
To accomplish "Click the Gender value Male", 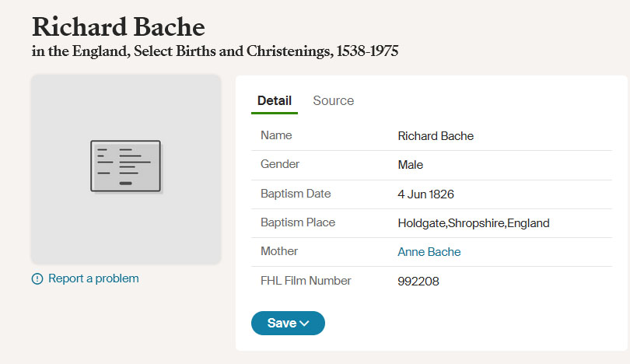I will 410,165.
